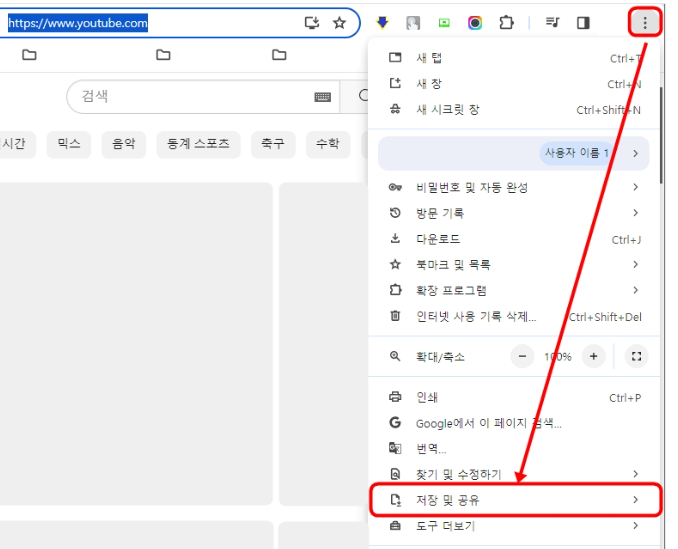This screenshot has height=549, width=678.
Task: Select the 음악 filter chip
Action: pos(124,144)
